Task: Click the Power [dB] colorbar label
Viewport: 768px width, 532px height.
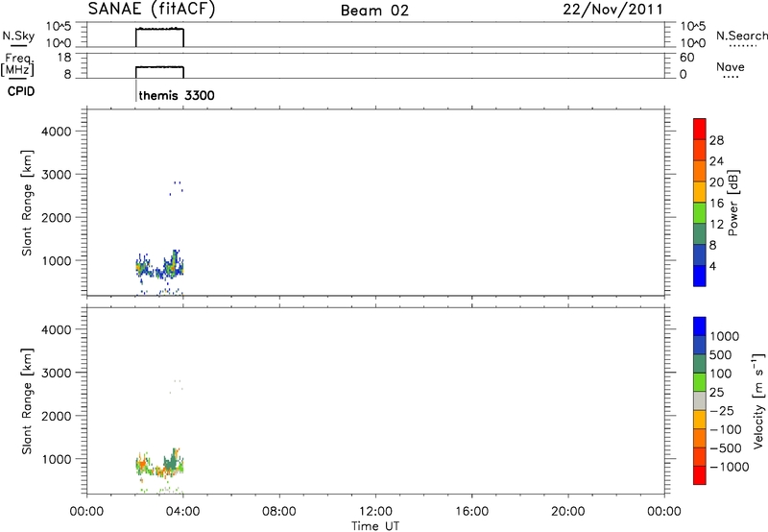Action: pyautogui.click(x=732, y=203)
